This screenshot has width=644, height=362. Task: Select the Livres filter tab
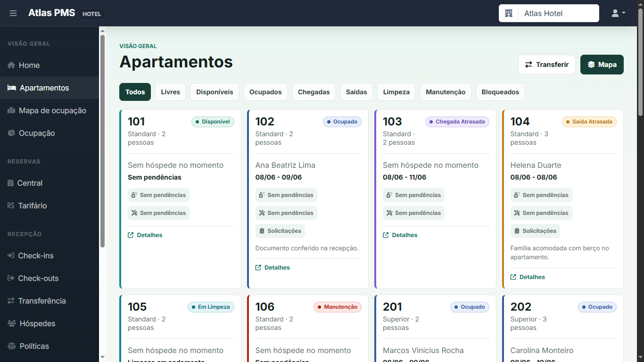click(171, 92)
